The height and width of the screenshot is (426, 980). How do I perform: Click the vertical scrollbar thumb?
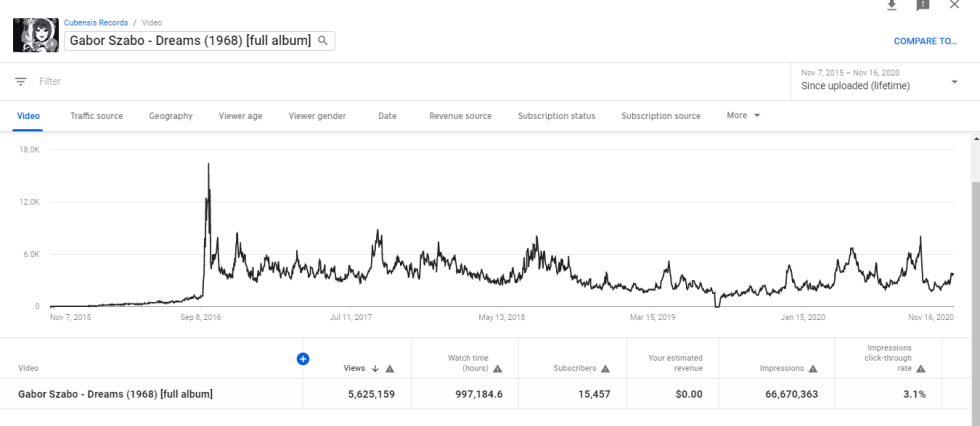click(976, 294)
